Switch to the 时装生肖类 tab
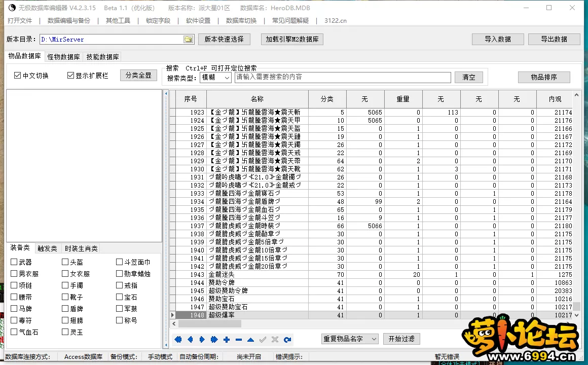 click(x=81, y=248)
